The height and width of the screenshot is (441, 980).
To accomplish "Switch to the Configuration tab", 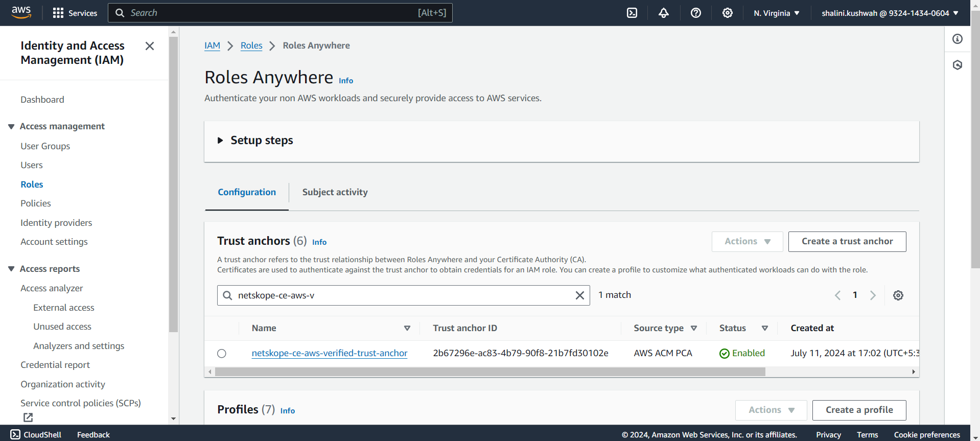I will coord(247,192).
